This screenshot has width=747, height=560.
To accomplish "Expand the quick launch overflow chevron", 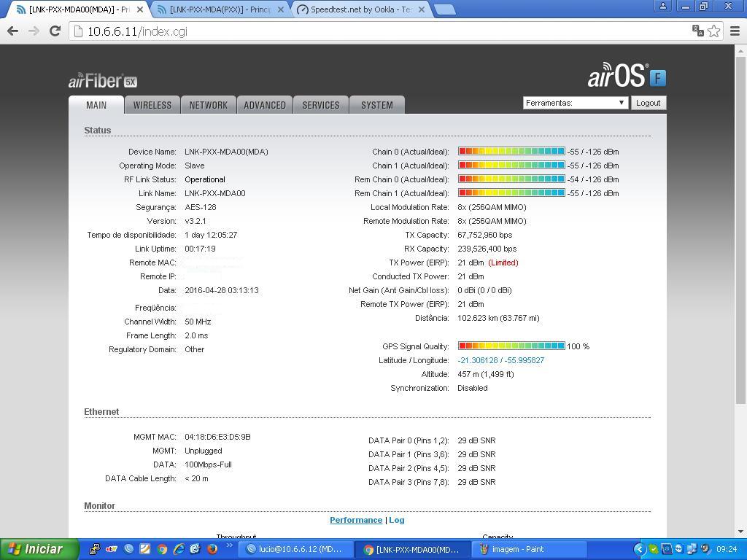I will click(x=228, y=545).
